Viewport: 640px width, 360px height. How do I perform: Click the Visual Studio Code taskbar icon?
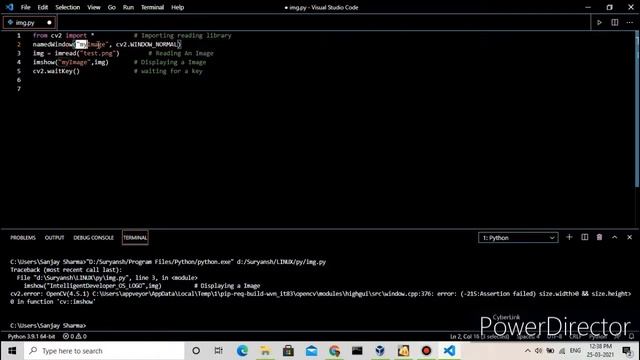pos(449,351)
